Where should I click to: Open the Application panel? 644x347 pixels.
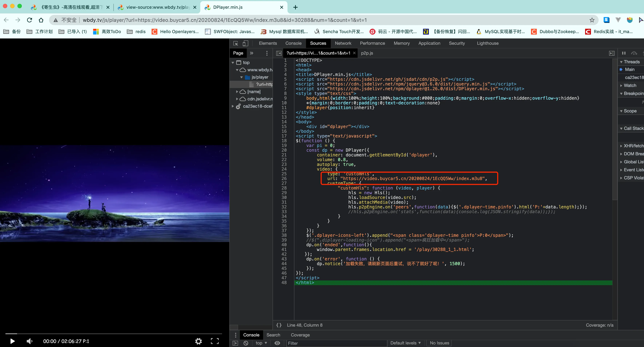click(429, 43)
